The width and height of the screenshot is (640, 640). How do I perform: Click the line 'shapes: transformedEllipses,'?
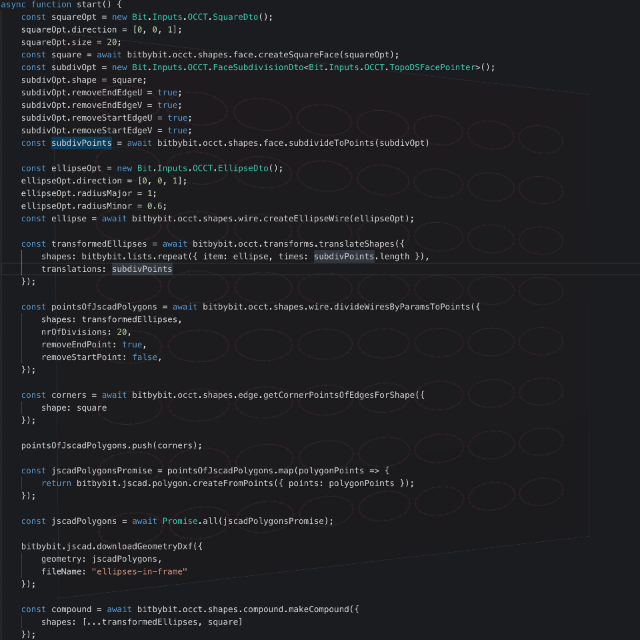tap(111, 320)
